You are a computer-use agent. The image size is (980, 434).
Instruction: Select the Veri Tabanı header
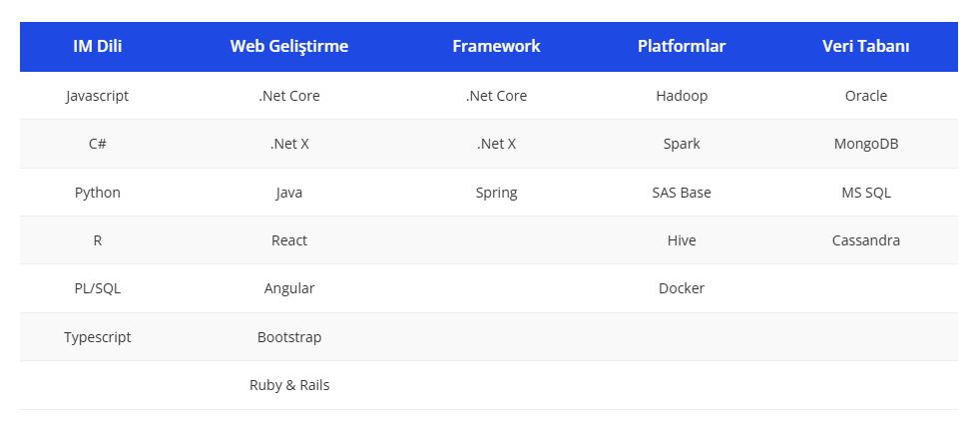point(865,46)
